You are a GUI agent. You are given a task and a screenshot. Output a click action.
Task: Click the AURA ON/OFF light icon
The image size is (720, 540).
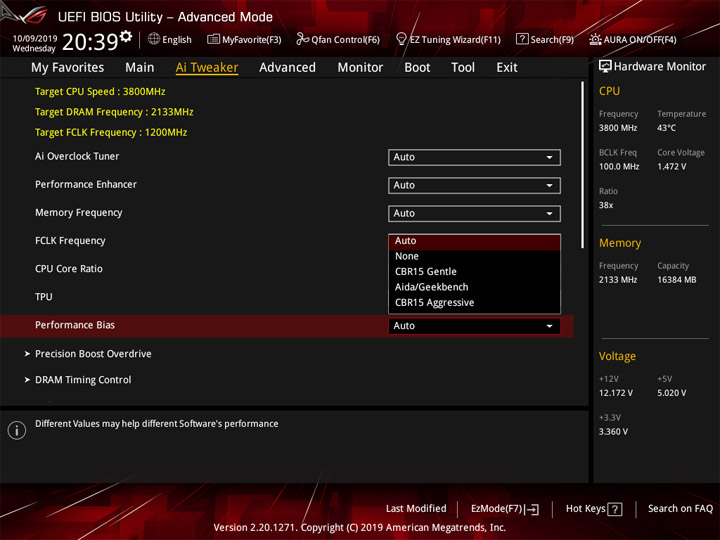pyautogui.click(x=595, y=39)
